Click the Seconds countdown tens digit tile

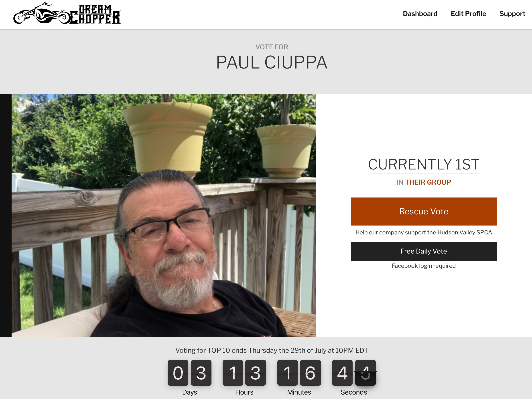[x=342, y=373]
